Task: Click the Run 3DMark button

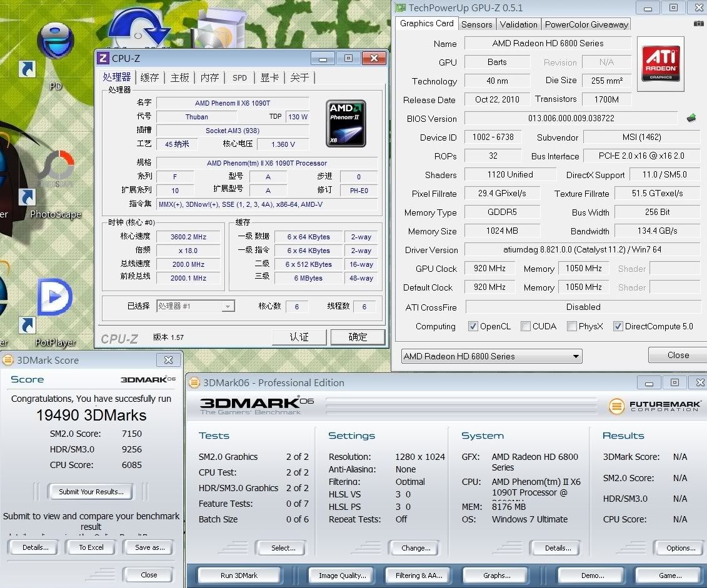Action: tap(239, 576)
